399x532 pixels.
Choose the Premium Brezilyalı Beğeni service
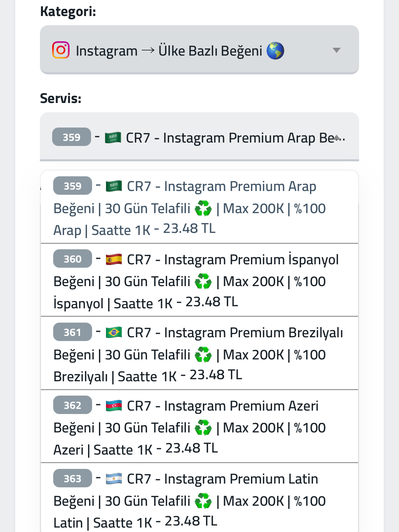199,353
